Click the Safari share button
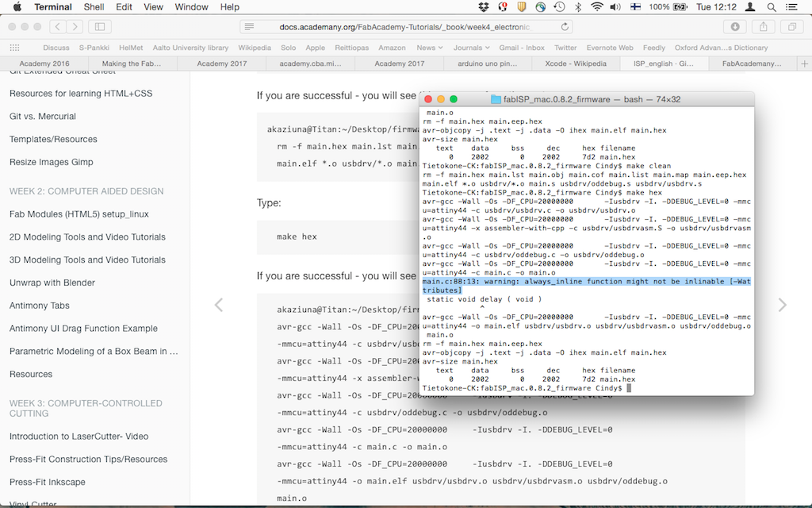Screen dimensions: 812x508 764,26
